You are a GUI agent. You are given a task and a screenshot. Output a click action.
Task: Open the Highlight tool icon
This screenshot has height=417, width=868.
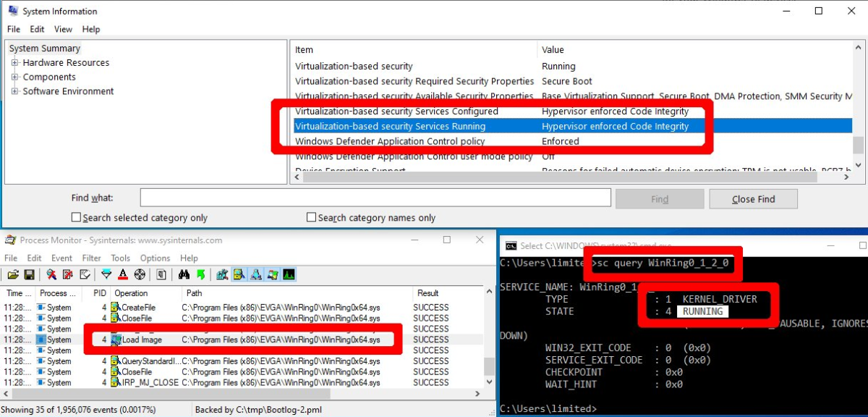[x=123, y=275]
